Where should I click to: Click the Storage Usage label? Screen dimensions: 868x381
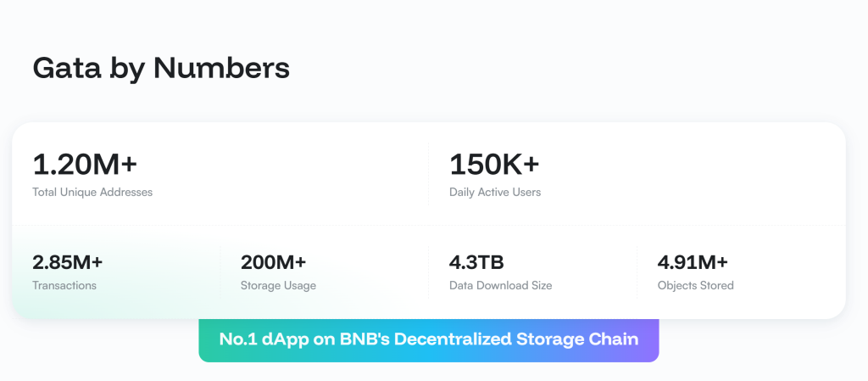pos(278,286)
